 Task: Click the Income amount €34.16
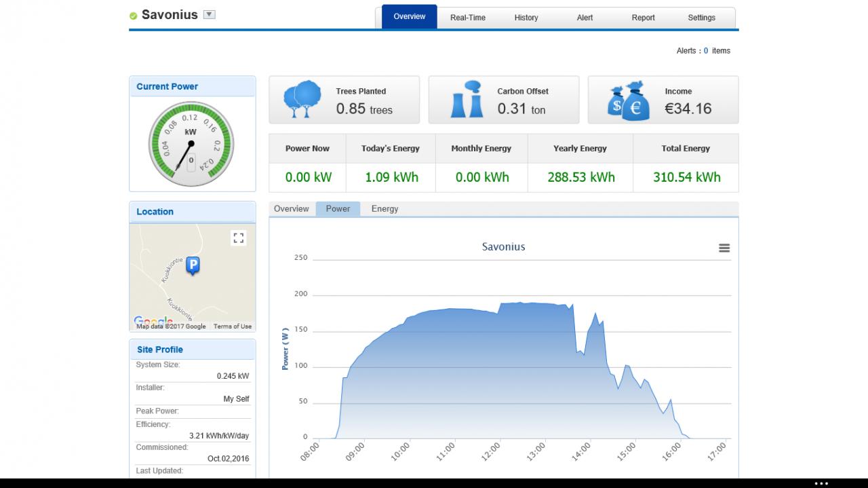[x=688, y=109]
